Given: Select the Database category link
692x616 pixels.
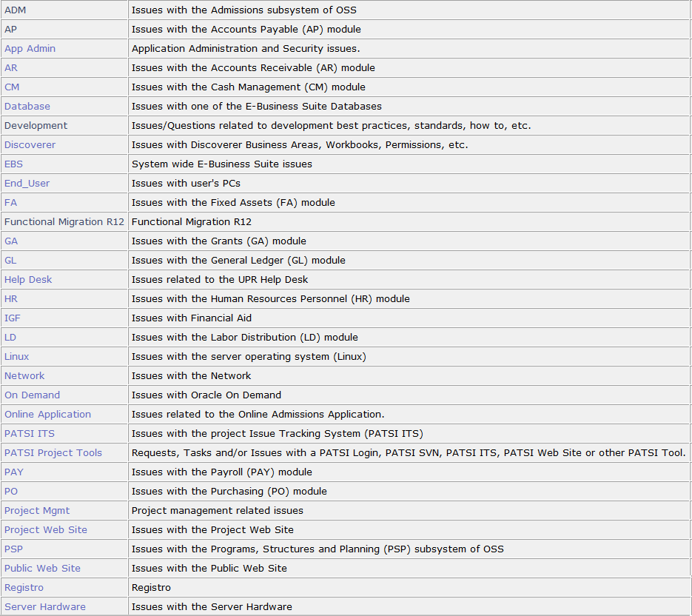Looking at the screenshot, I should [27, 107].
